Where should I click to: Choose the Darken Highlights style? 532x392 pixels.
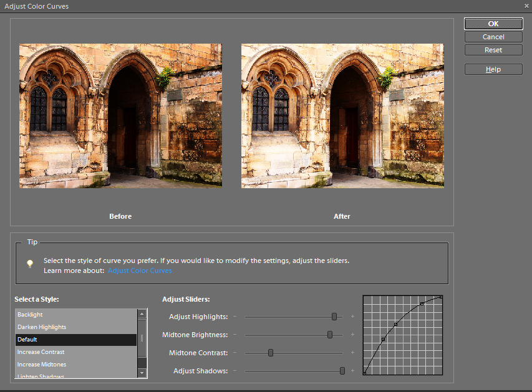76,327
